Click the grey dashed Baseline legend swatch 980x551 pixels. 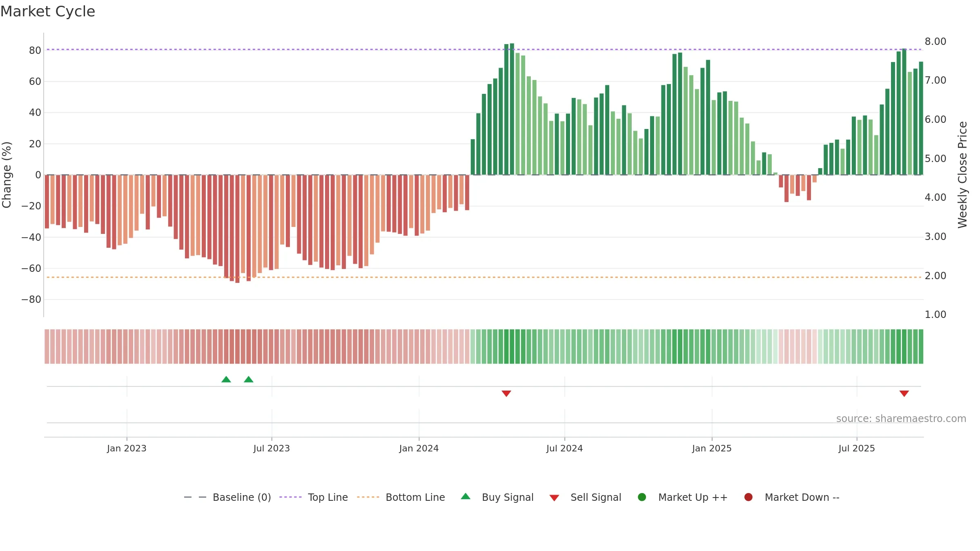pos(195,497)
